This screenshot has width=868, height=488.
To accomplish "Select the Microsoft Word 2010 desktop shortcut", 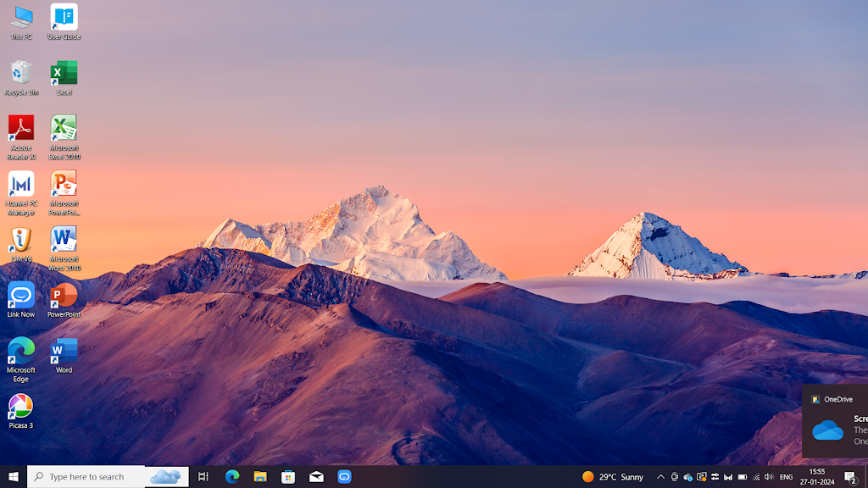I will coord(64,241).
